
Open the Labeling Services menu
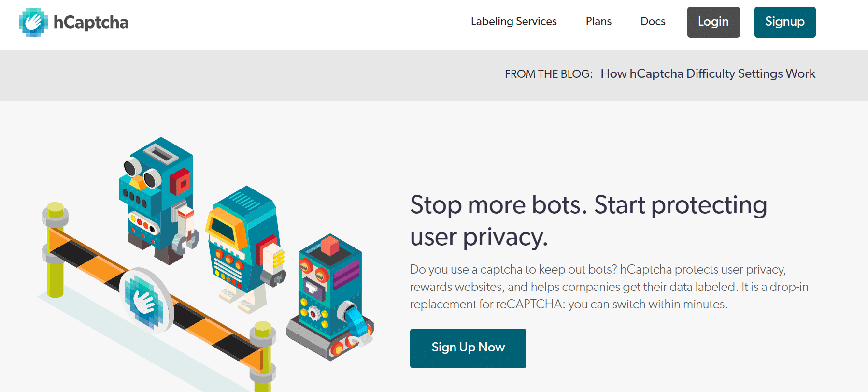click(x=513, y=22)
